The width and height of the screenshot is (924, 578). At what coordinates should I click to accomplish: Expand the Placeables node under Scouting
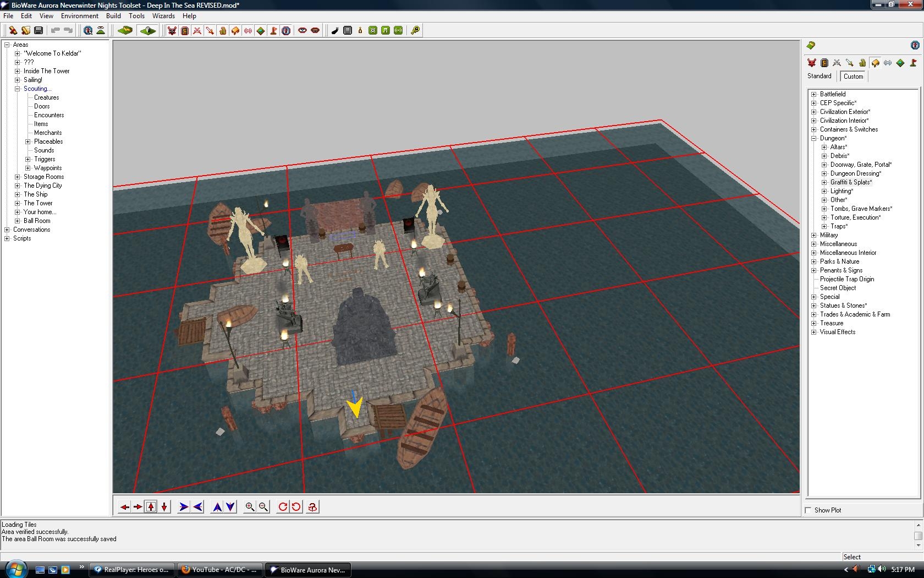pos(28,141)
